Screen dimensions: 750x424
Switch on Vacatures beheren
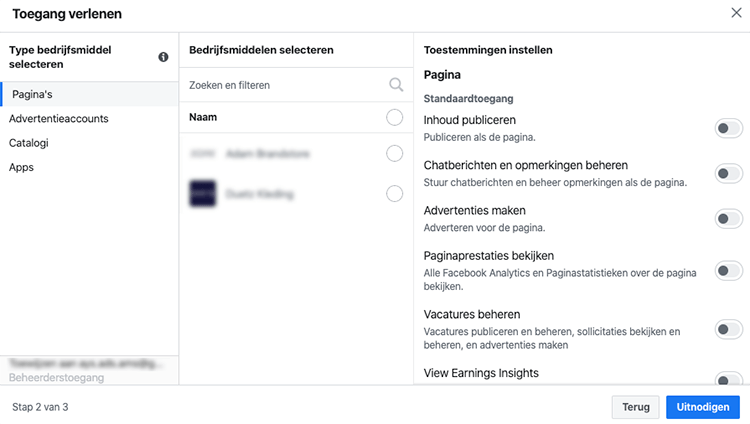point(728,329)
